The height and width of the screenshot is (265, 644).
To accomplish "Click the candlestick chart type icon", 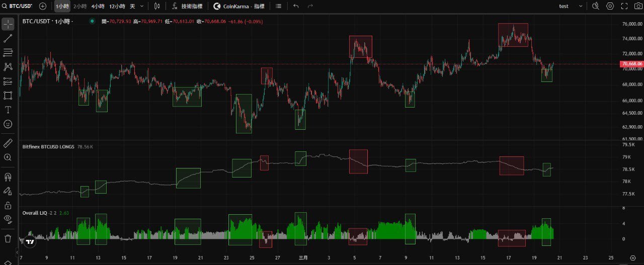I will [157, 6].
